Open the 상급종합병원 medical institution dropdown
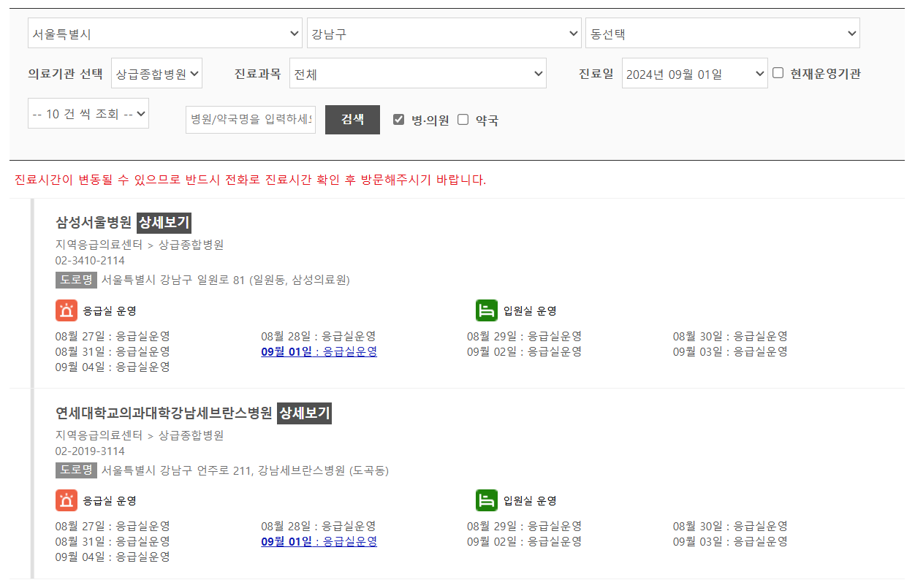 tap(156, 73)
